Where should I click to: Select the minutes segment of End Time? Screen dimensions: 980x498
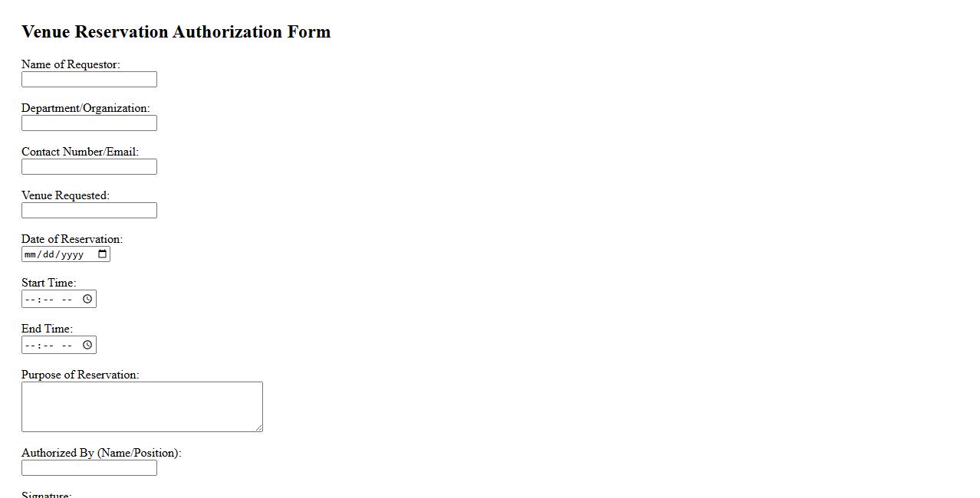46,346
